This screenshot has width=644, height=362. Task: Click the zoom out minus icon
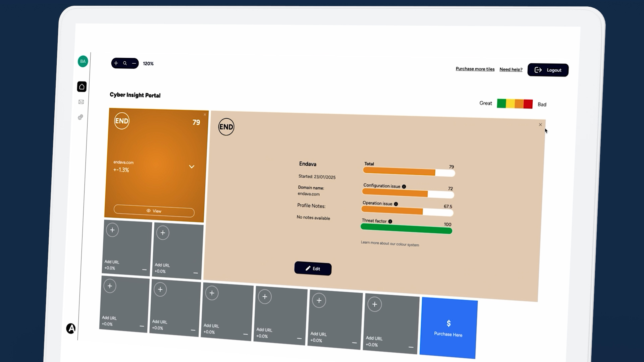(134, 63)
